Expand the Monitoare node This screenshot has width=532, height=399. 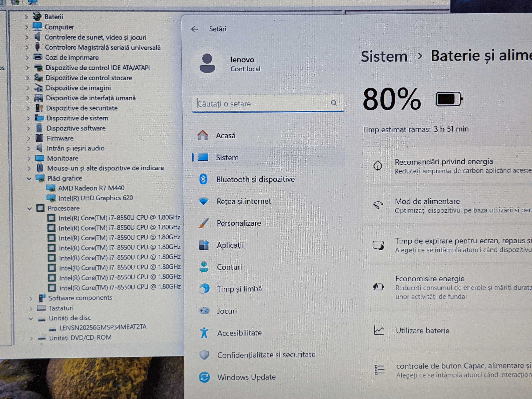pos(29,158)
